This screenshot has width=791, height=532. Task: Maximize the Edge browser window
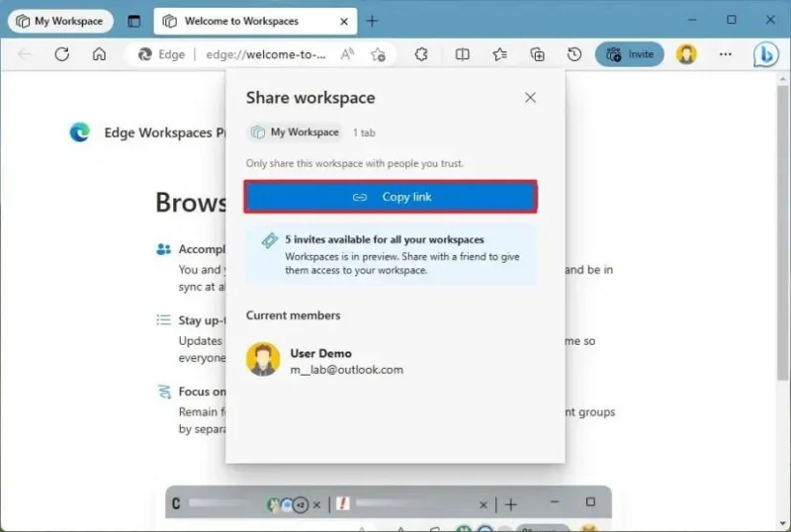731,20
